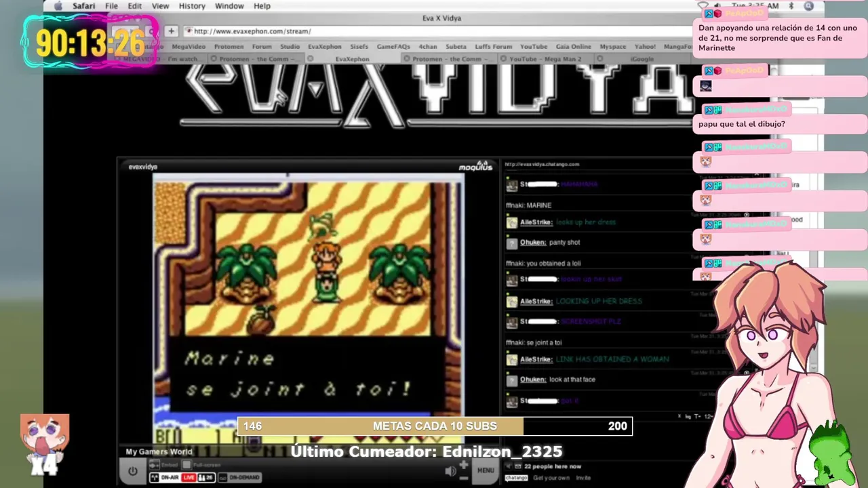Screen dimensions: 868x488
Task: Click Ohuken's avatar beside 'panty shot'
Action: tap(512, 243)
